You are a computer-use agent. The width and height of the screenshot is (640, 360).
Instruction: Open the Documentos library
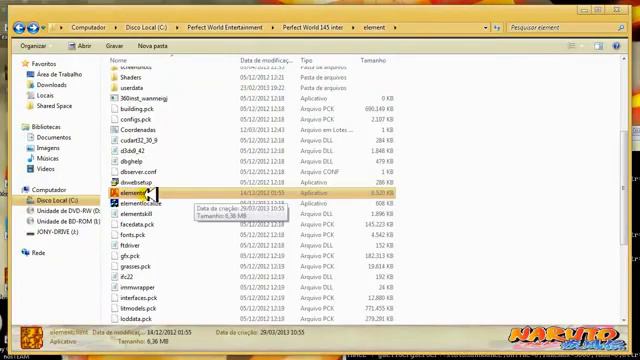pos(53,138)
